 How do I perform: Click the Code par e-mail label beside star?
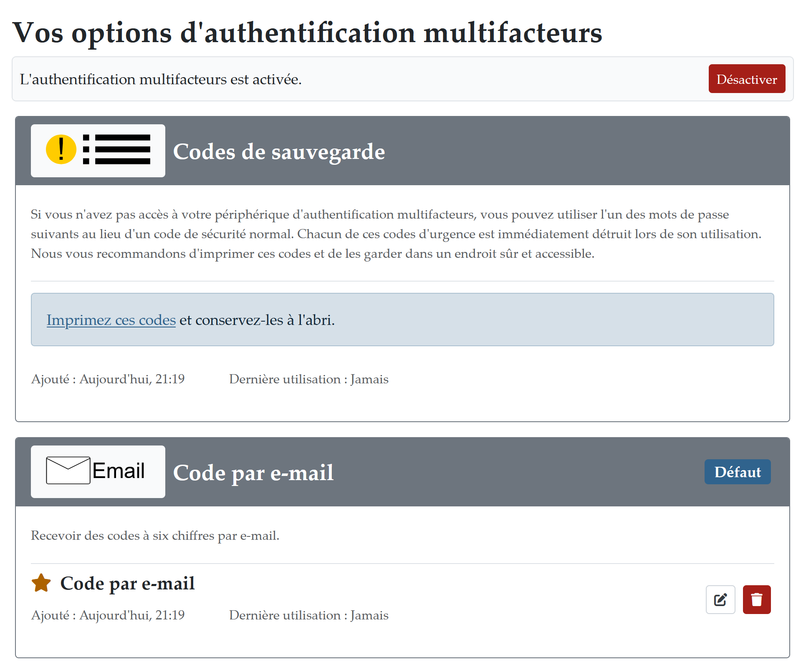click(127, 583)
